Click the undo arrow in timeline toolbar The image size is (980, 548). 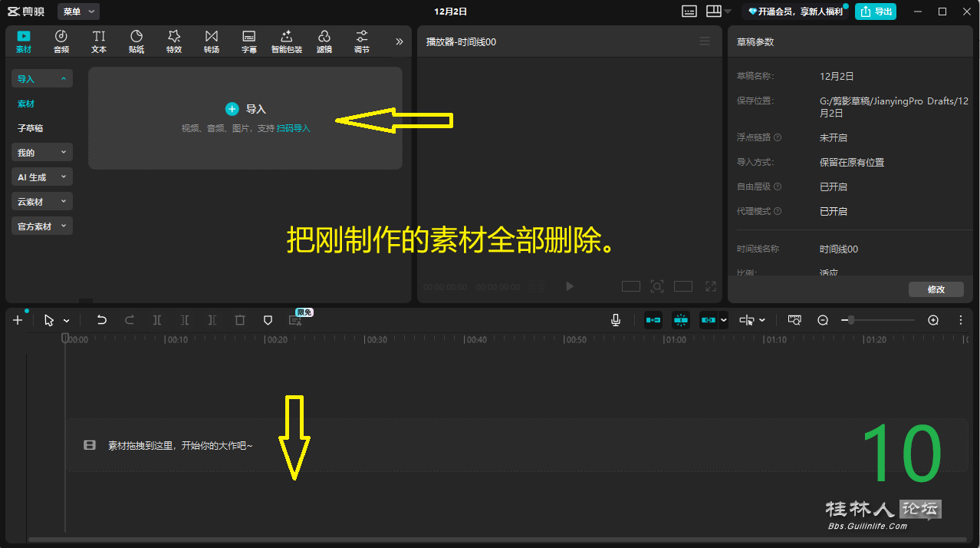(102, 320)
